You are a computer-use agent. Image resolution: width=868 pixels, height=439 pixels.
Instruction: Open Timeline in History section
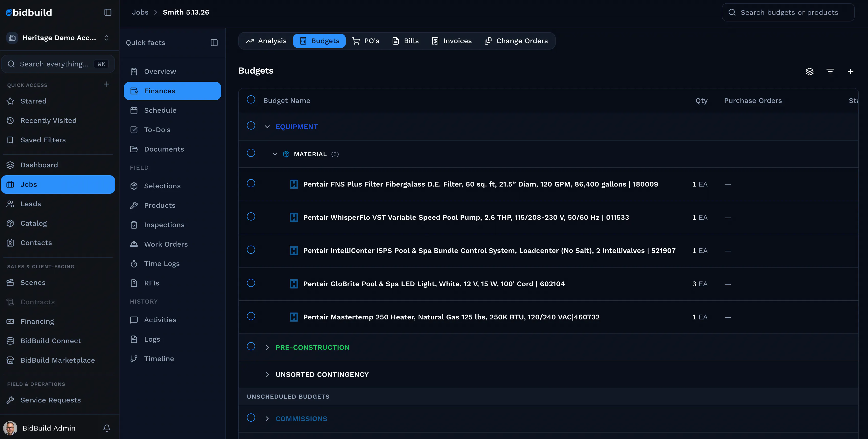point(172,359)
